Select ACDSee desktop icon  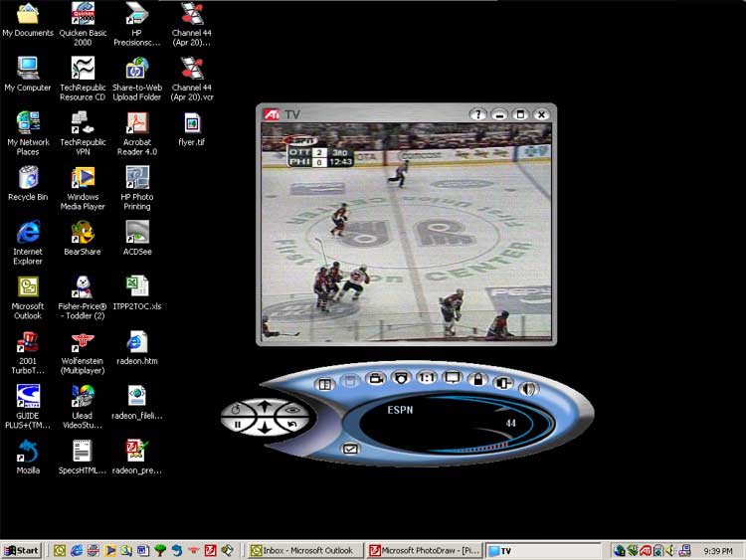pos(137,239)
